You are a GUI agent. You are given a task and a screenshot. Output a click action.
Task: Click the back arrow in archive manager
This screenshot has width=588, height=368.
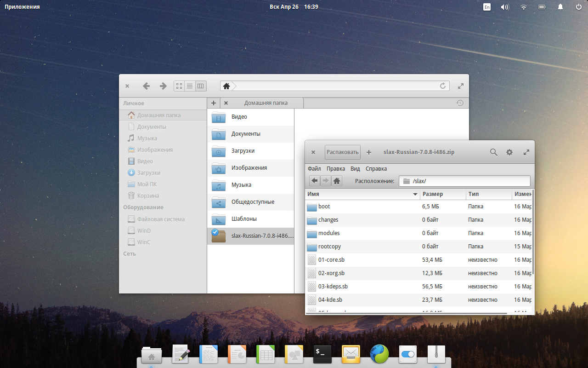[314, 181]
